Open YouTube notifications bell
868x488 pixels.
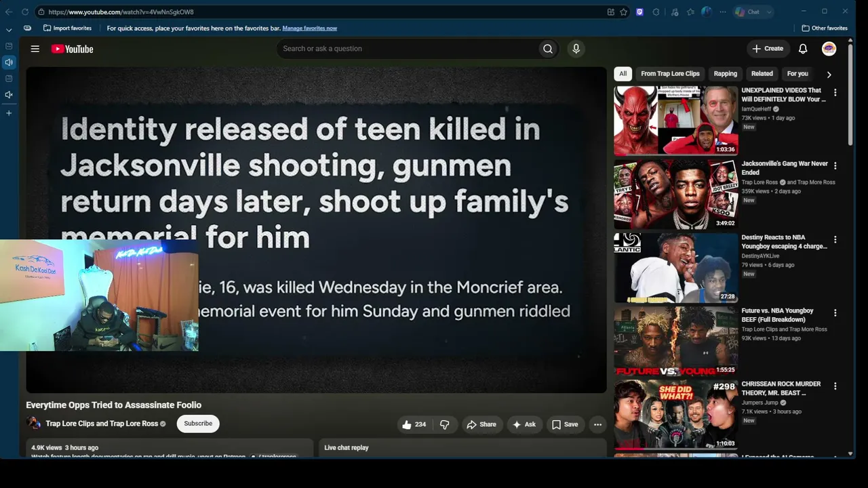click(803, 49)
